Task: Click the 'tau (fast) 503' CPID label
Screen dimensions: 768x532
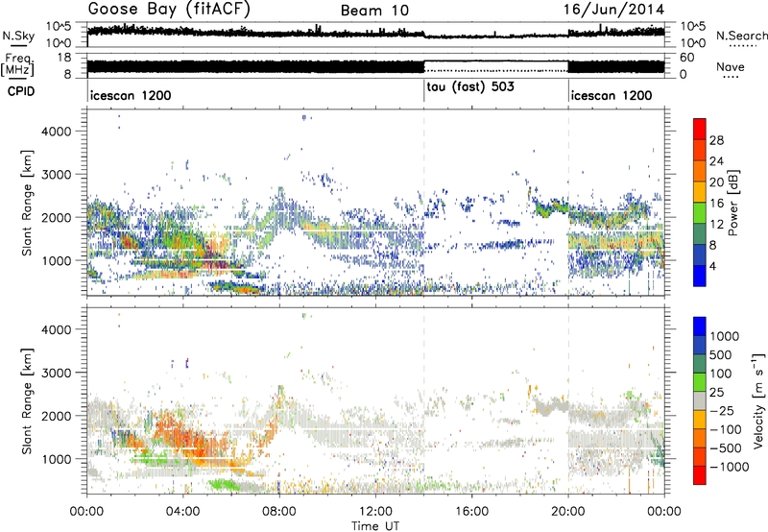Action: (x=470, y=87)
